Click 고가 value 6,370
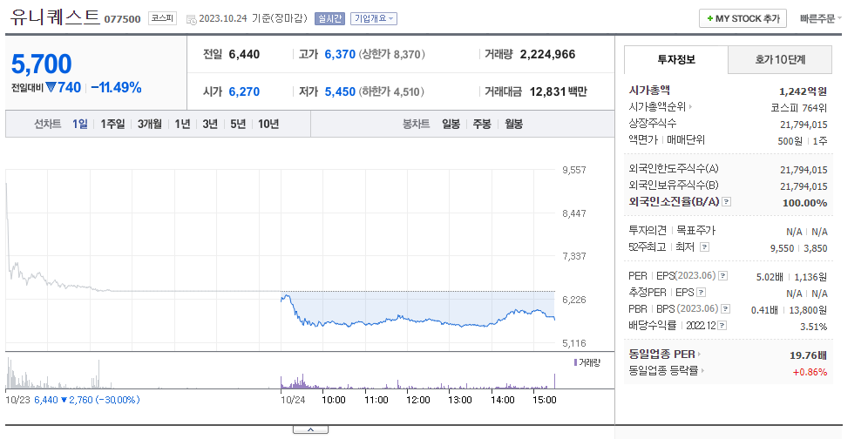The image size is (868, 439). pos(340,54)
